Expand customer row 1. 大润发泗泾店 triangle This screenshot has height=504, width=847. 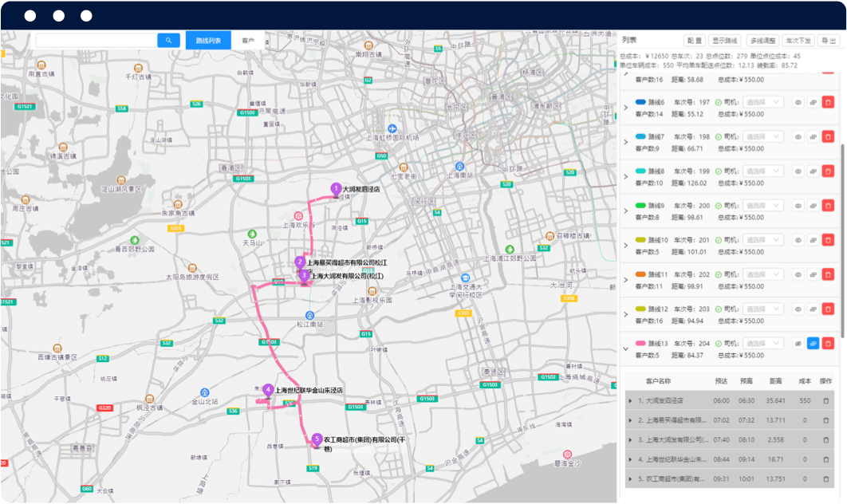[x=630, y=401]
